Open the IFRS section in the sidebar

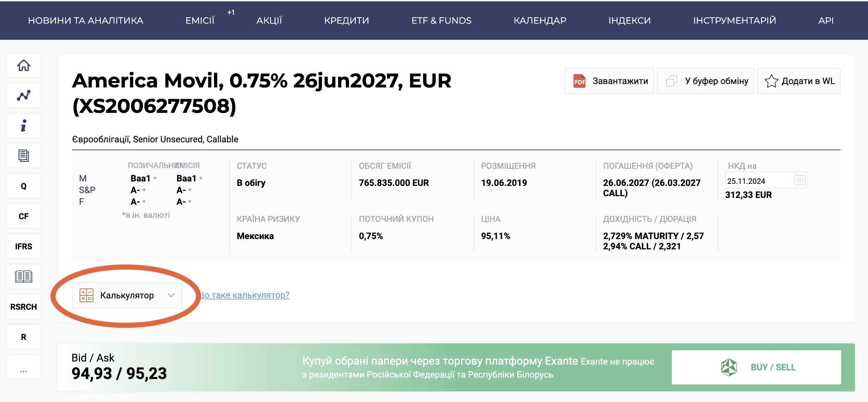(x=24, y=246)
